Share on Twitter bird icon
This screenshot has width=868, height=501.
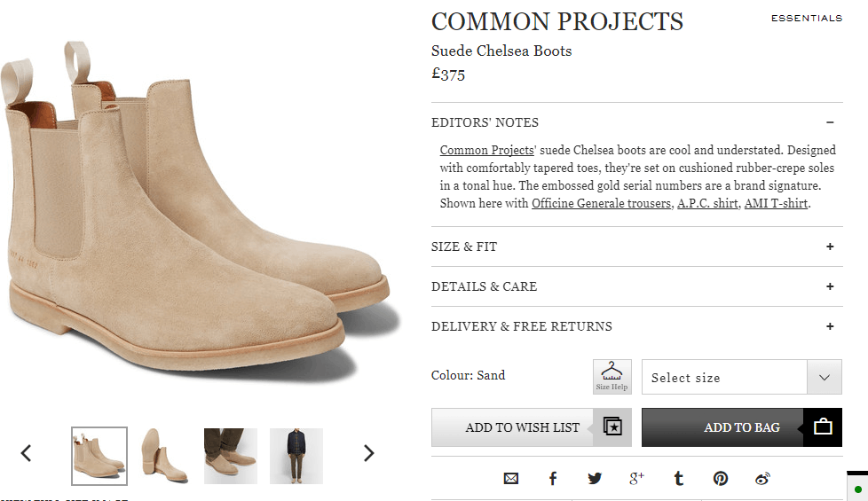point(594,479)
